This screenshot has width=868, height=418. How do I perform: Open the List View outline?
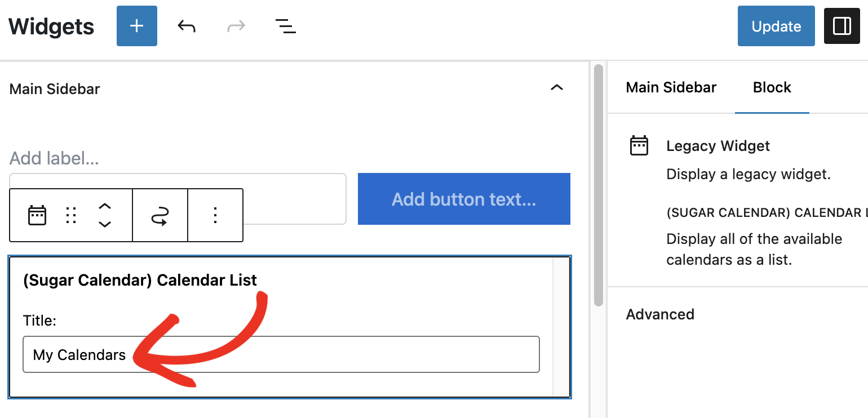[x=286, y=26]
